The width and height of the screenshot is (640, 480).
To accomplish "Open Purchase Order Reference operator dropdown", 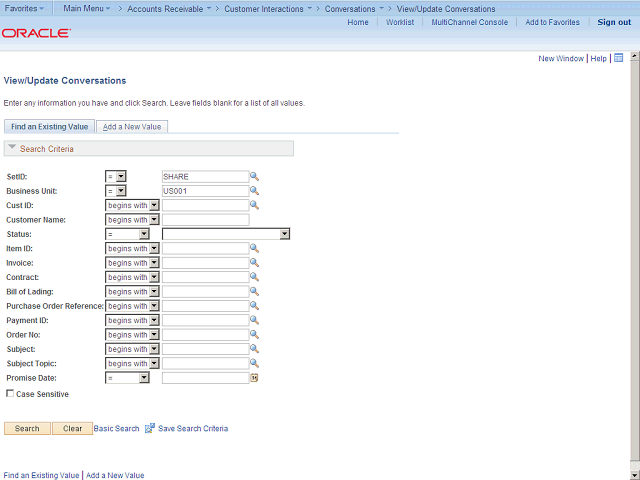I will pos(132,306).
